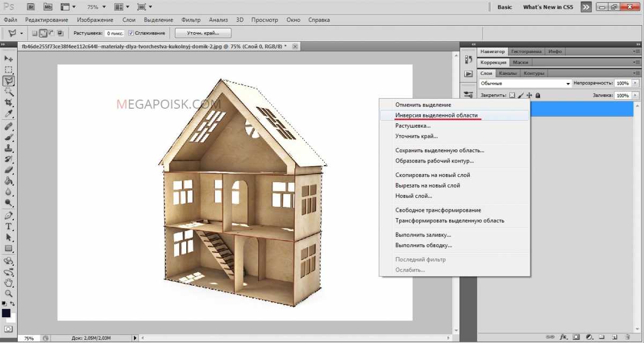Toggle lock transparent pixels for layer
The width and height of the screenshot is (644, 343).
[511, 95]
